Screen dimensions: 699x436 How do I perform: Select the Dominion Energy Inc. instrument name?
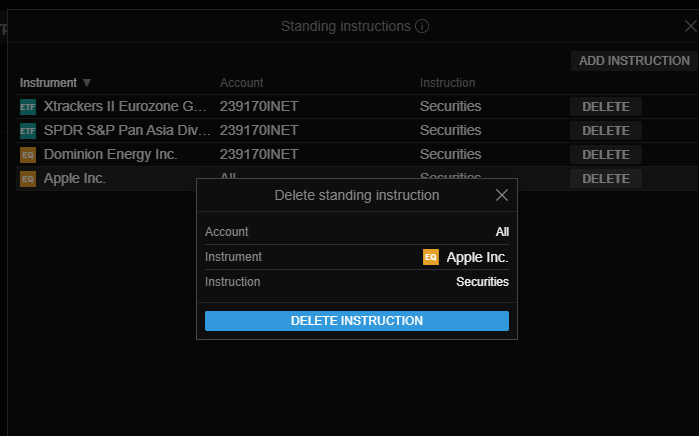pyautogui.click(x=110, y=155)
